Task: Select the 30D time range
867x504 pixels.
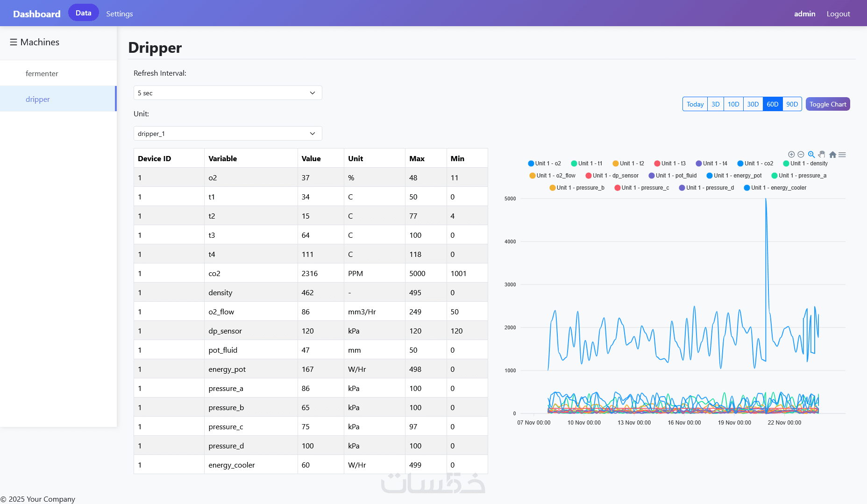Action: click(x=753, y=104)
